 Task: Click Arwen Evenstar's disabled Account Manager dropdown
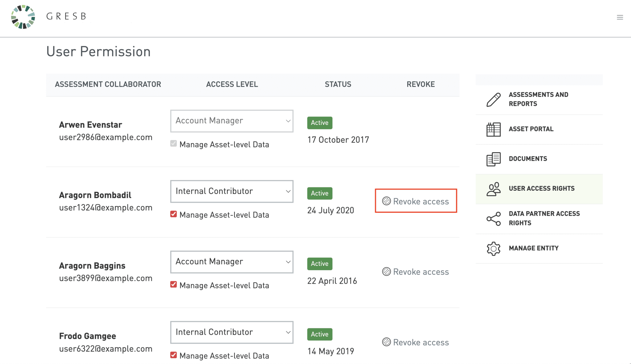[232, 121]
